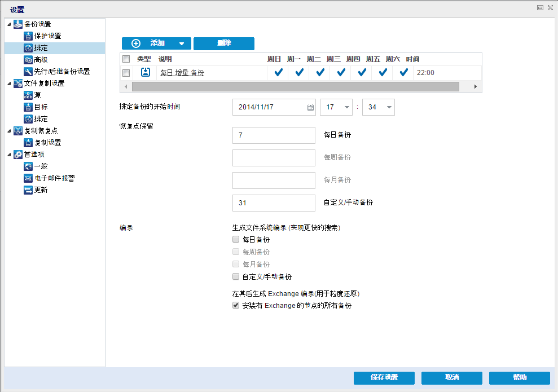Click the 高级 gear icon in the tree

click(28, 60)
